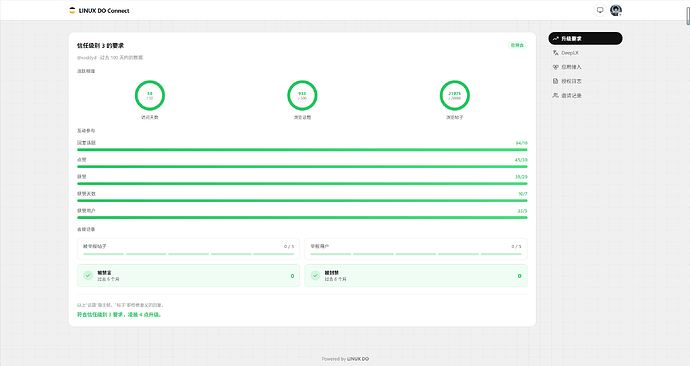Click the 互动参与 section label
Image resolution: width=690 pixels, height=366 pixels.
pyautogui.click(x=86, y=131)
